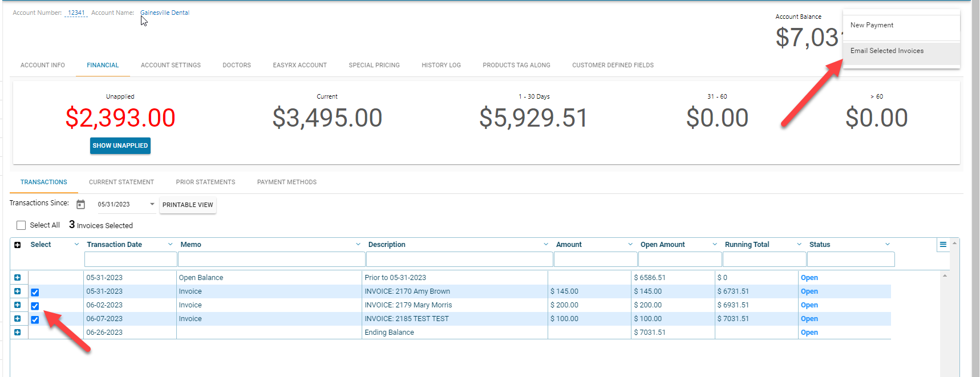Click Open status for Invoice 2185 row
The width and height of the screenshot is (980, 377).
tap(809, 319)
